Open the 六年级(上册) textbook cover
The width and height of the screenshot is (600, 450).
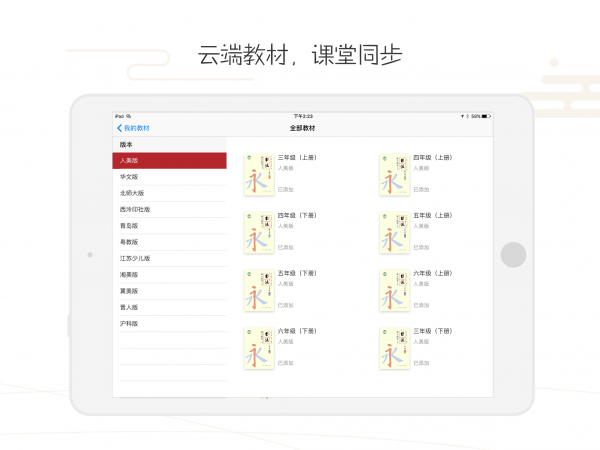[x=395, y=290]
